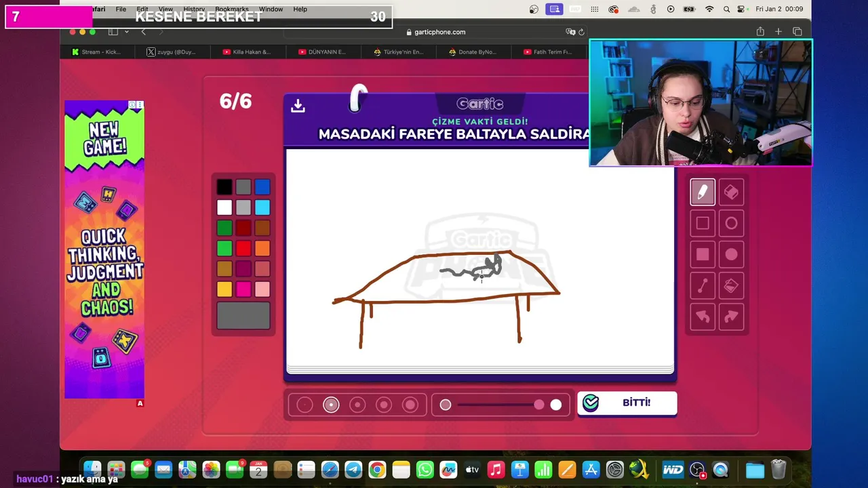Select the paint bucket fill tool
Viewport: 868px width, 488px height.
(731, 286)
